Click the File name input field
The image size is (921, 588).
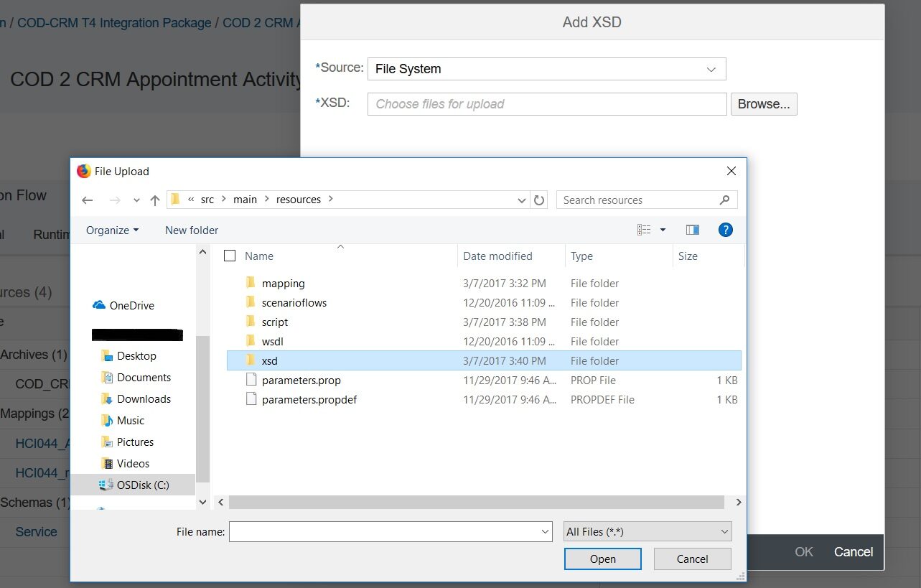click(384, 531)
